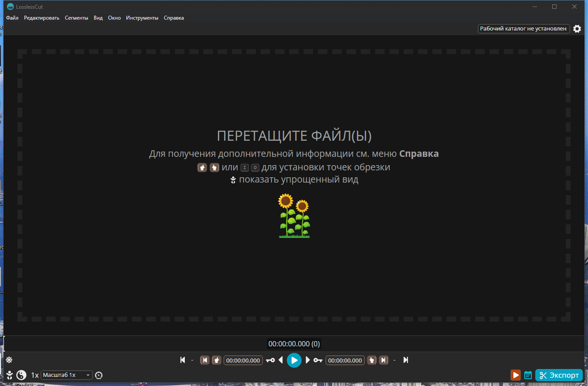Click the second hand icon in instructions
The width and height of the screenshot is (588, 386).
tap(214, 167)
